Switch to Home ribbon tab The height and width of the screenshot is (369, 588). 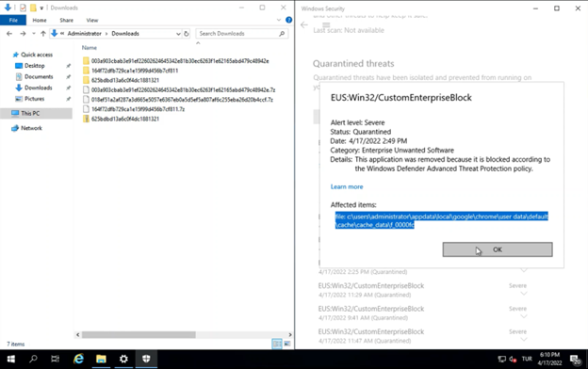coord(40,20)
